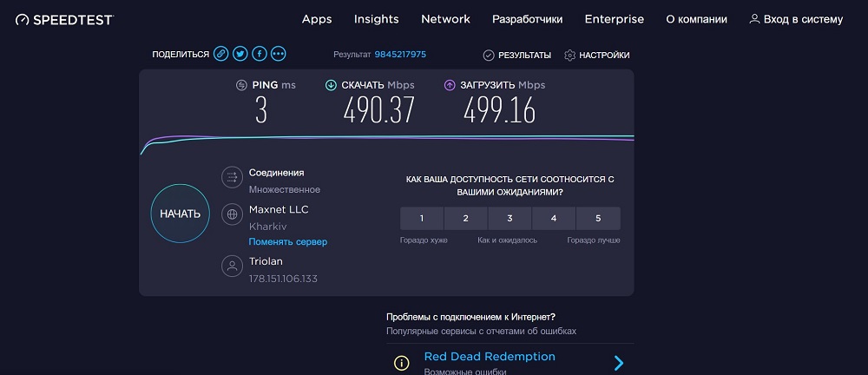Copy the result link via chain icon

(x=220, y=54)
